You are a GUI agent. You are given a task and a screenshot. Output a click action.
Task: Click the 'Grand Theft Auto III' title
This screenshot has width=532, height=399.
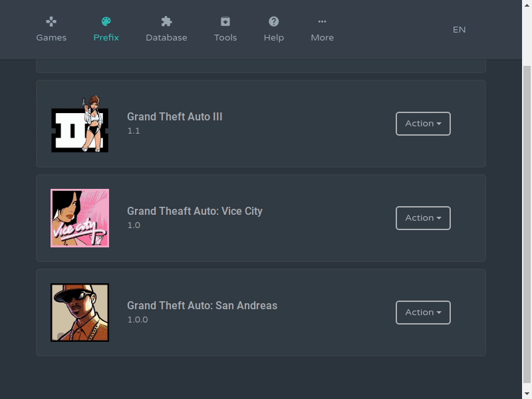coord(175,117)
